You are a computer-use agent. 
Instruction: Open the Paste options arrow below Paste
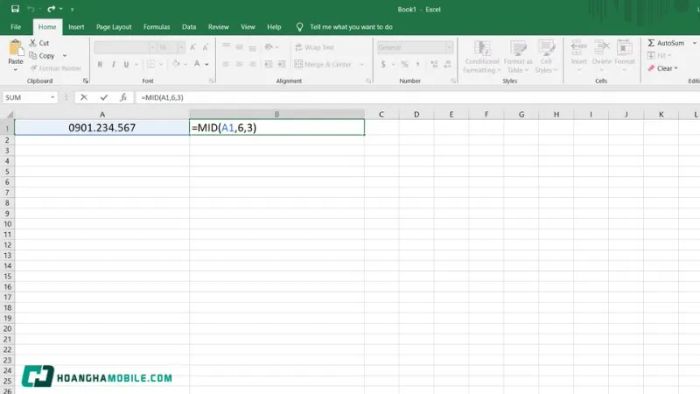[x=16, y=70]
